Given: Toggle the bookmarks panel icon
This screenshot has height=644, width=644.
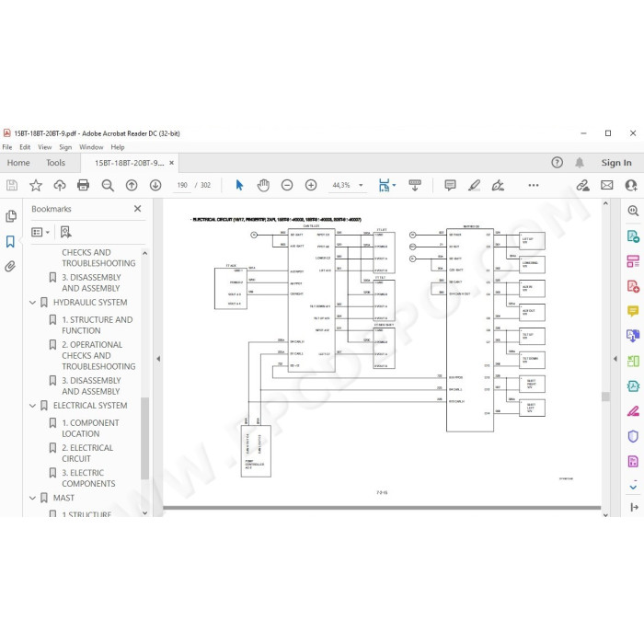Looking at the screenshot, I should click(x=10, y=241).
